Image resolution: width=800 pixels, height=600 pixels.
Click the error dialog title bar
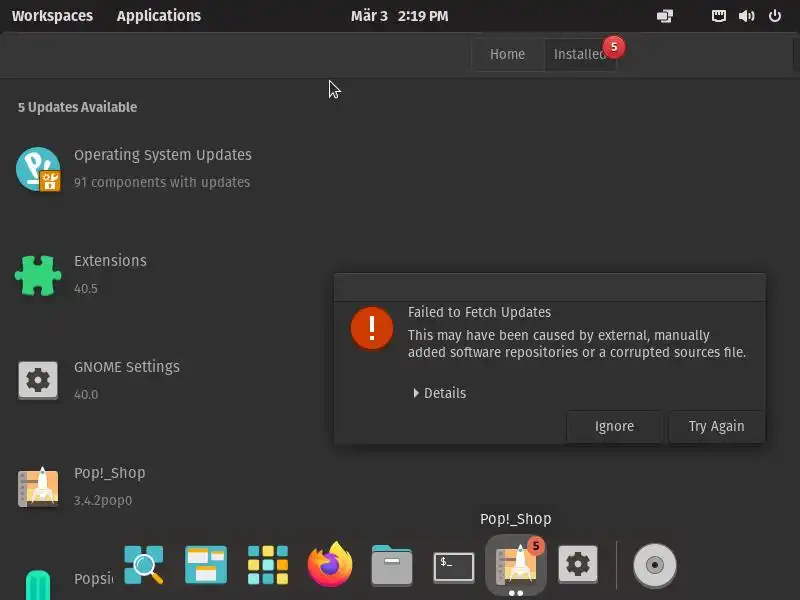coord(549,287)
